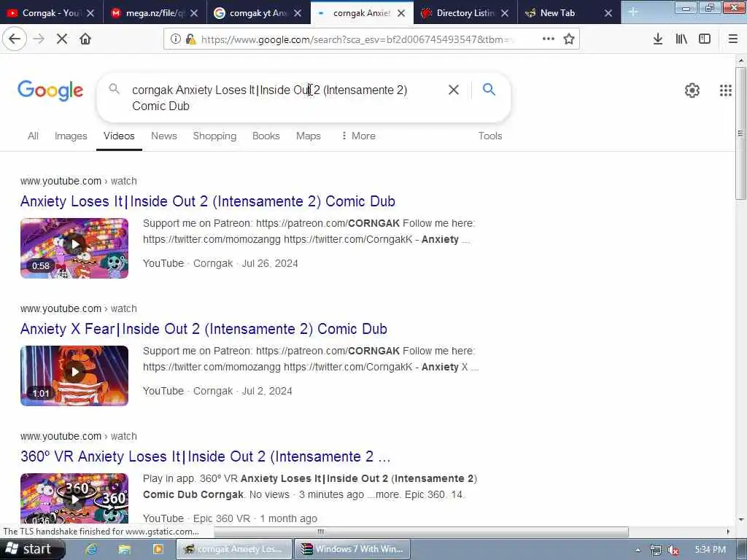Open the Firefox hamburger menu
This screenshot has width=747, height=560.
(x=733, y=39)
